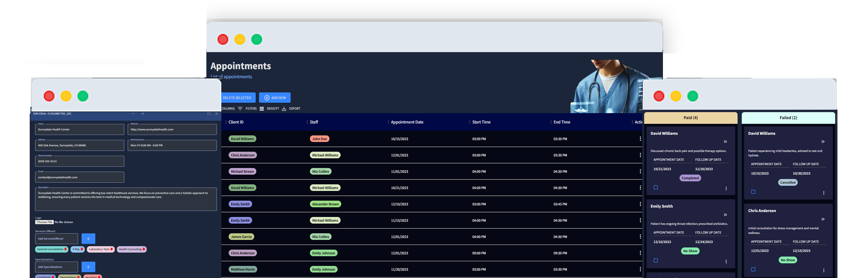Viewport: 868px width, 278px height.
Task: Expand Chris Anderson's failed card details
Action: point(823,219)
